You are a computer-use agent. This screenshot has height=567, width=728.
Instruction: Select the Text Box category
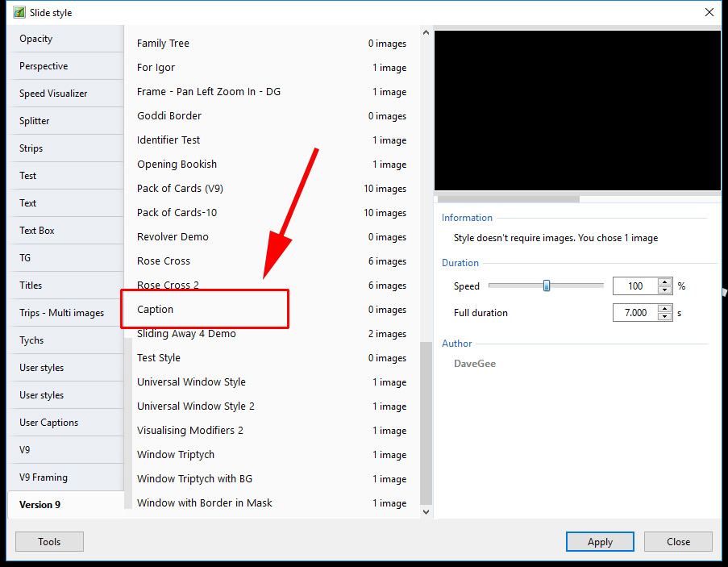pos(65,231)
